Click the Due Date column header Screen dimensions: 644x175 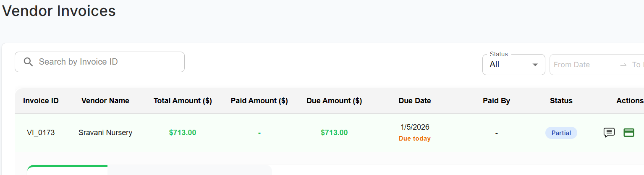pos(415,101)
